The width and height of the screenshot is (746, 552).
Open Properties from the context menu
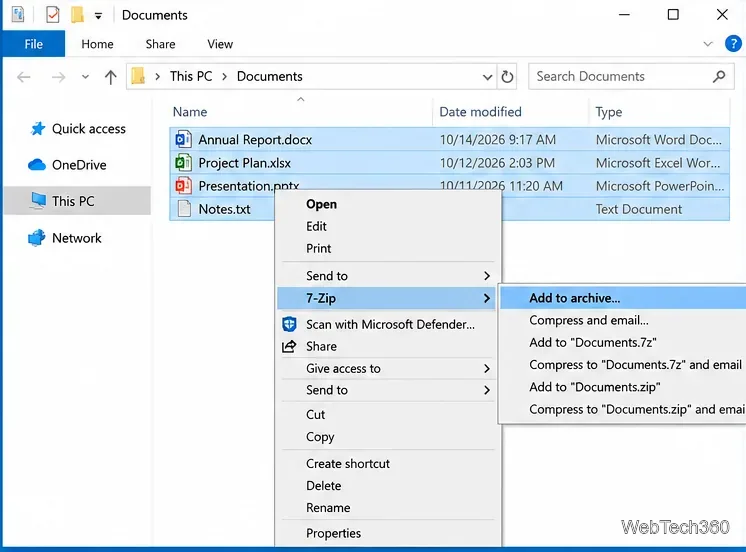click(x=388, y=533)
